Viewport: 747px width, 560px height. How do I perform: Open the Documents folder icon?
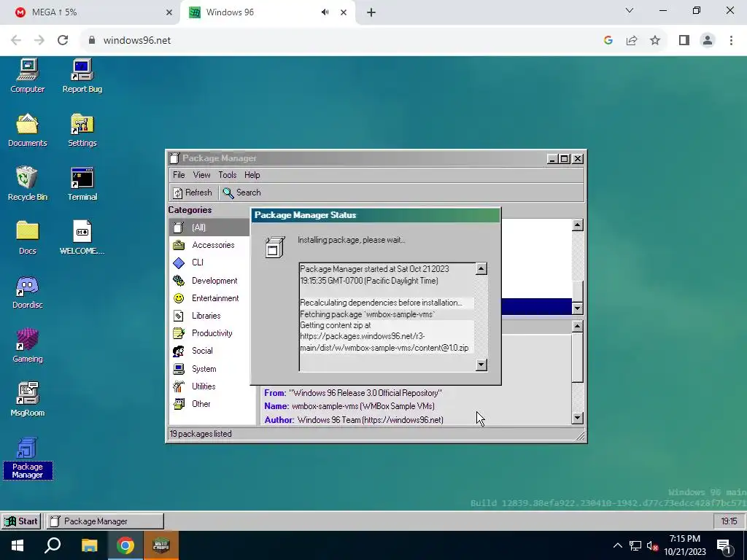pos(27,130)
